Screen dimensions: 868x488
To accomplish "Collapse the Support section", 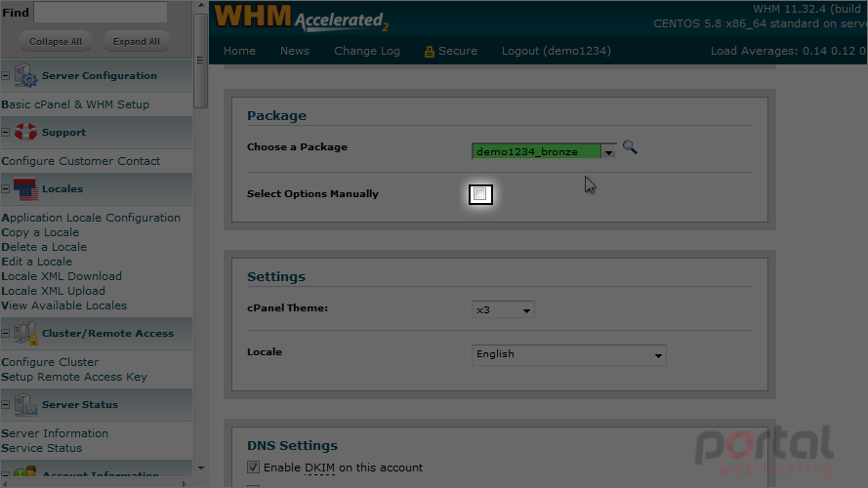I will (x=6, y=132).
